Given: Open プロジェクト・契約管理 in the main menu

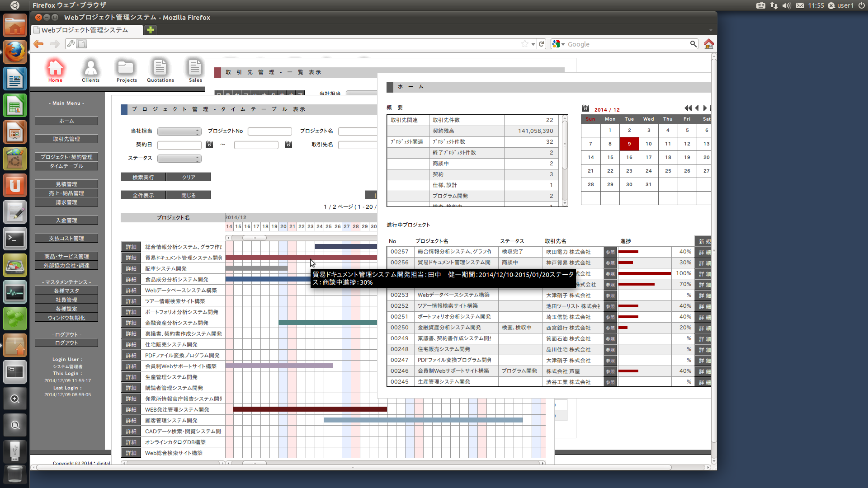Looking at the screenshot, I should [66, 157].
